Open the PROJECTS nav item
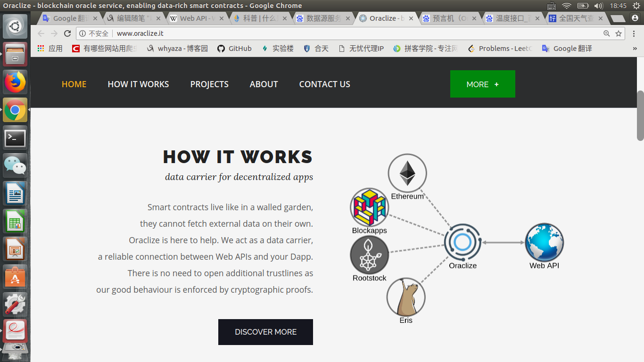 pos(209,84)
